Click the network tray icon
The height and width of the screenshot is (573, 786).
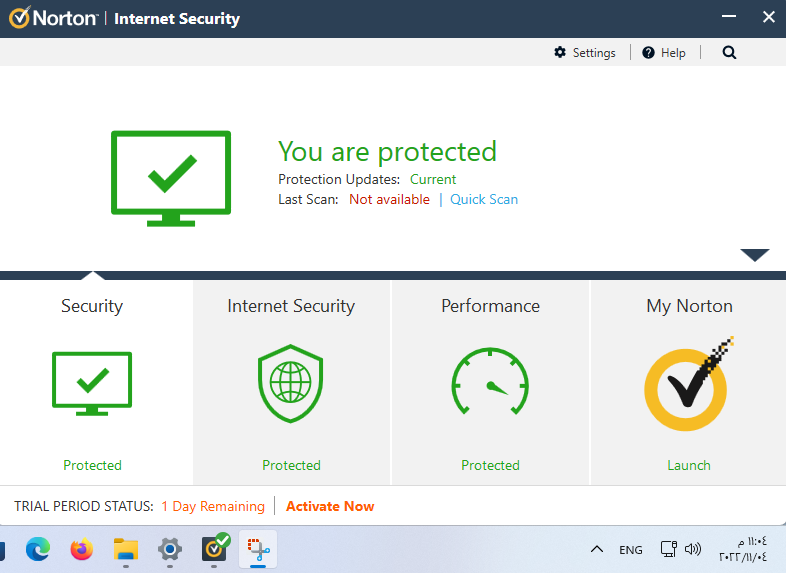point(668,549)
